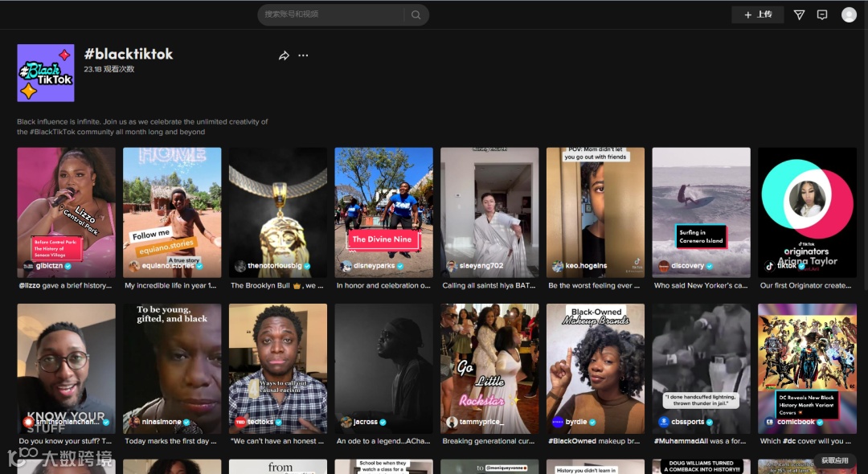Open the profile avatar menu
868x474 pixels.
(849, 15)
